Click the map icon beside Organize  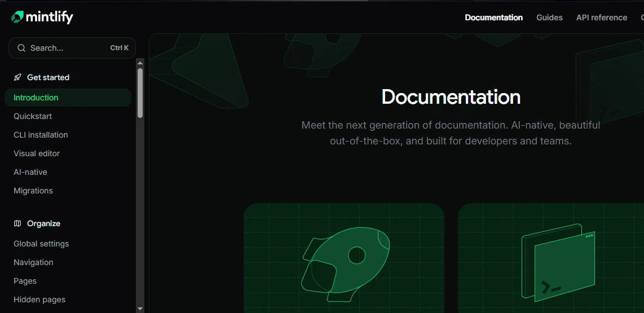tap(17, 223)
